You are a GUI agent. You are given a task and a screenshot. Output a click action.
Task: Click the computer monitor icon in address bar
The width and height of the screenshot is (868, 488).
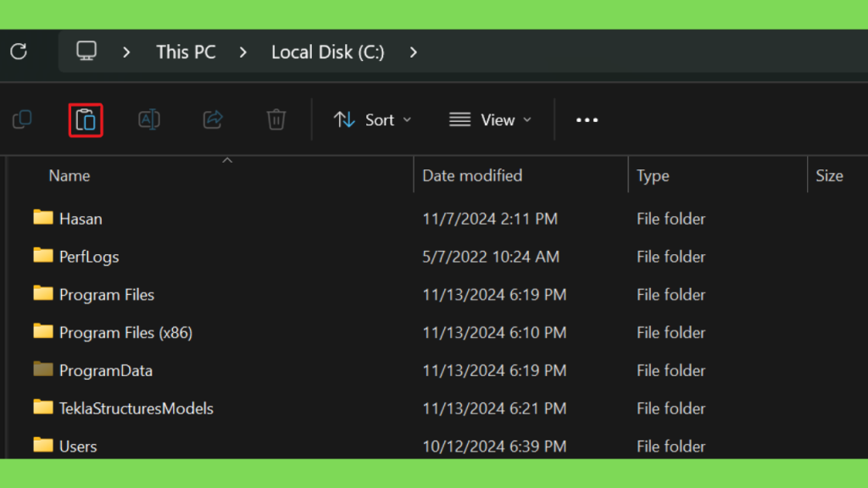(86, 52)
